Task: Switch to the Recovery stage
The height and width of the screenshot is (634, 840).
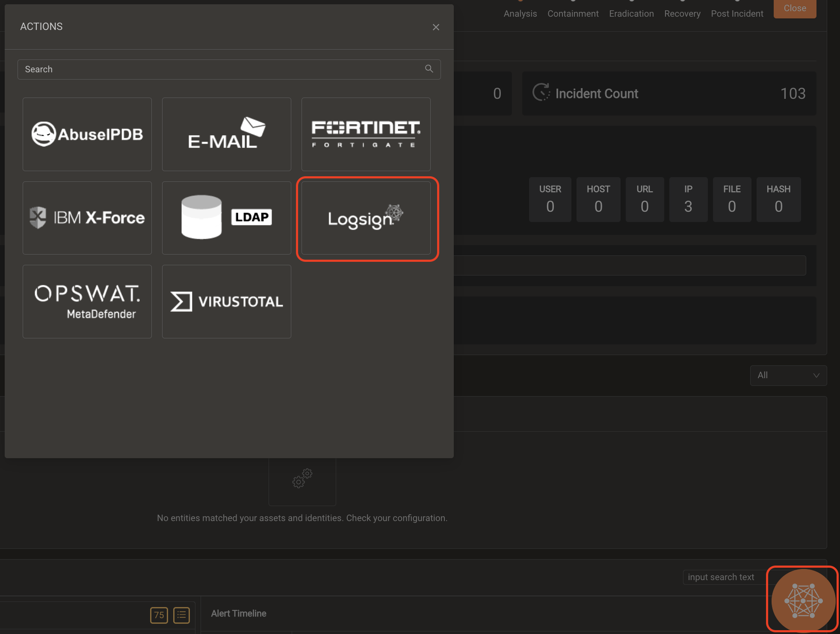Action: [x=682, y=14]
